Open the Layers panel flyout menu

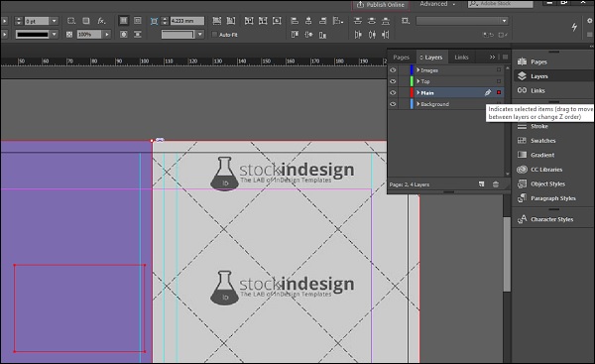click(x=505, y=57)
